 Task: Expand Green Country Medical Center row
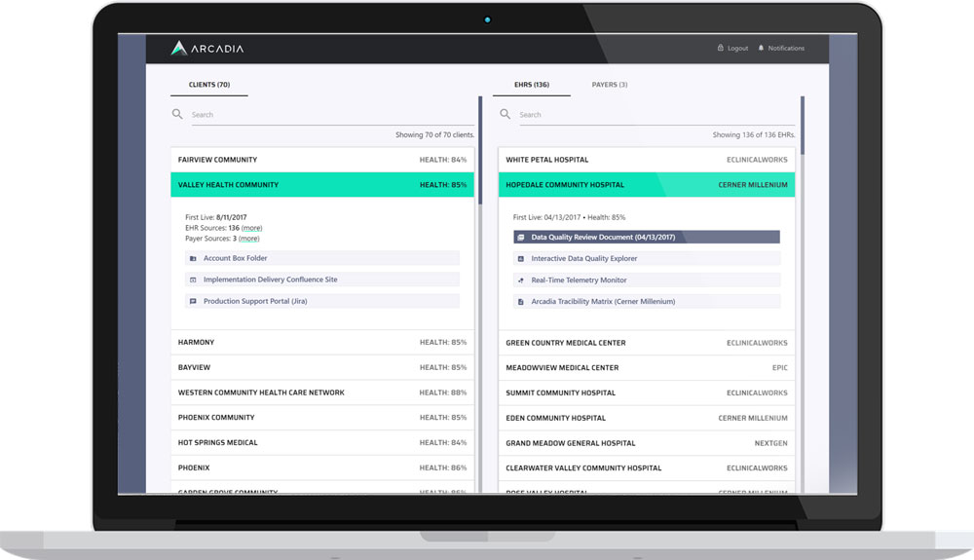click(x=647, y=343)
